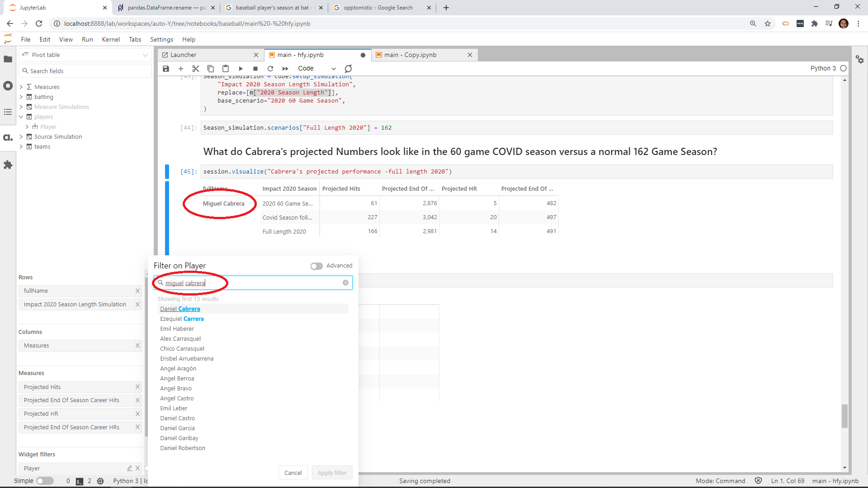Open the atoti panel in the left sidebar

tap(8, 138)
